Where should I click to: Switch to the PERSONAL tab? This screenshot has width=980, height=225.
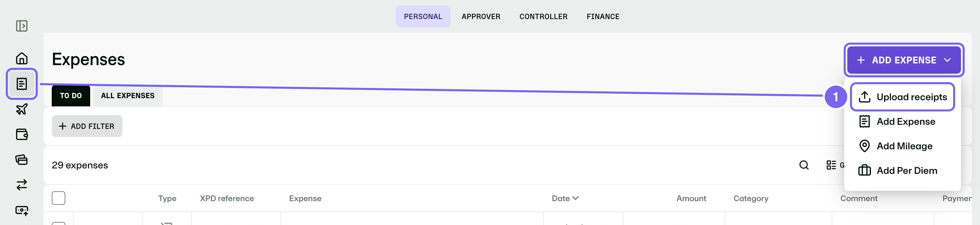point(423,16)
